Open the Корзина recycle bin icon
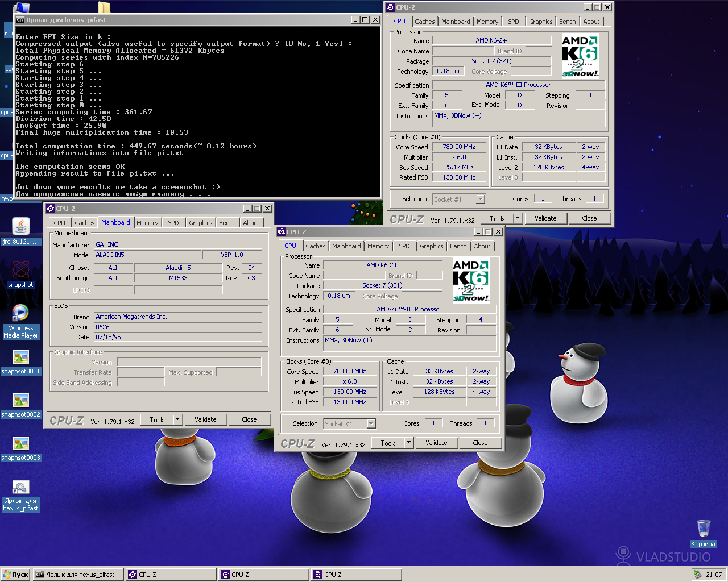This screenshot has width=728, height=582. (x=704, y=528)
